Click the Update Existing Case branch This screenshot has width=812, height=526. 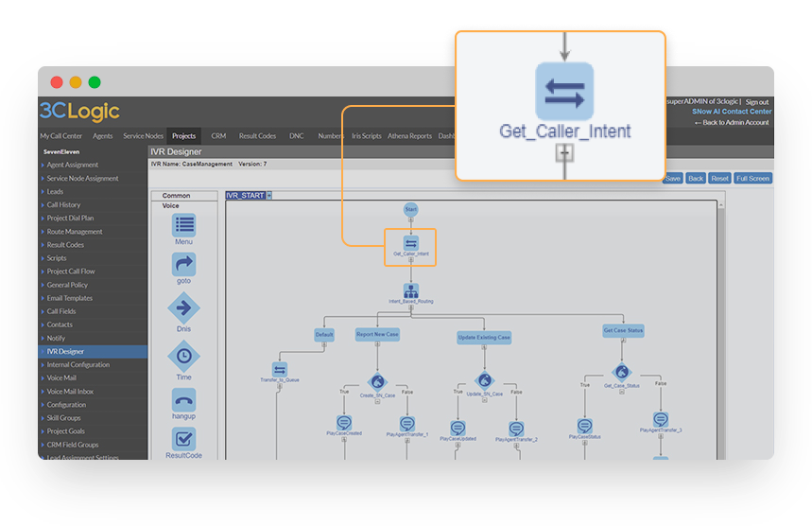point(484,338)
